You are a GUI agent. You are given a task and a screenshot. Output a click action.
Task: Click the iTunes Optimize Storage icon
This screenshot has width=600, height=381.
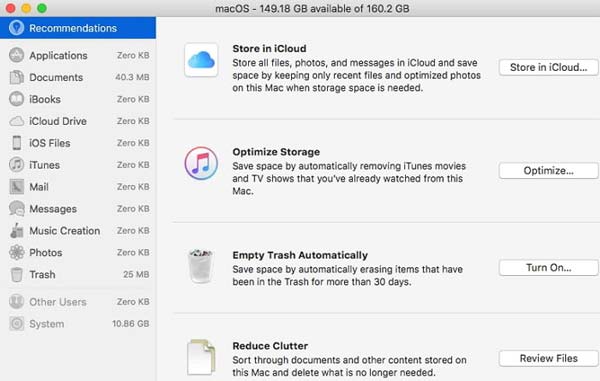click(201, 163)
